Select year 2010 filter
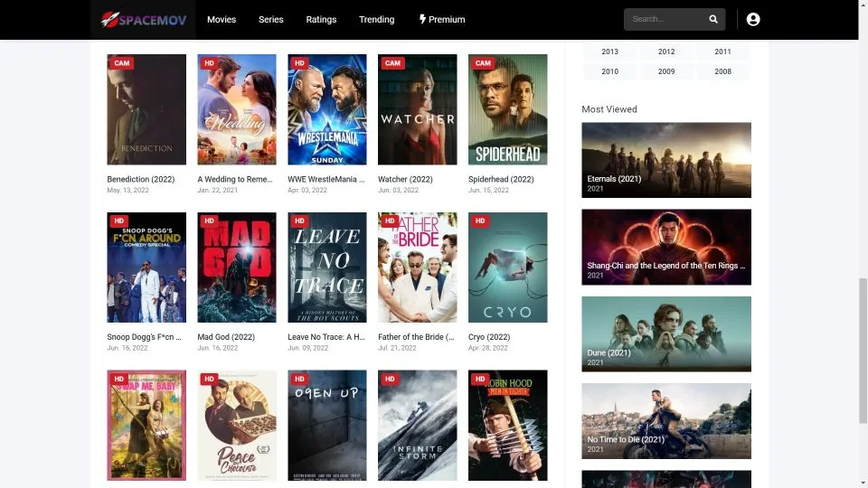 pos(609,71)
